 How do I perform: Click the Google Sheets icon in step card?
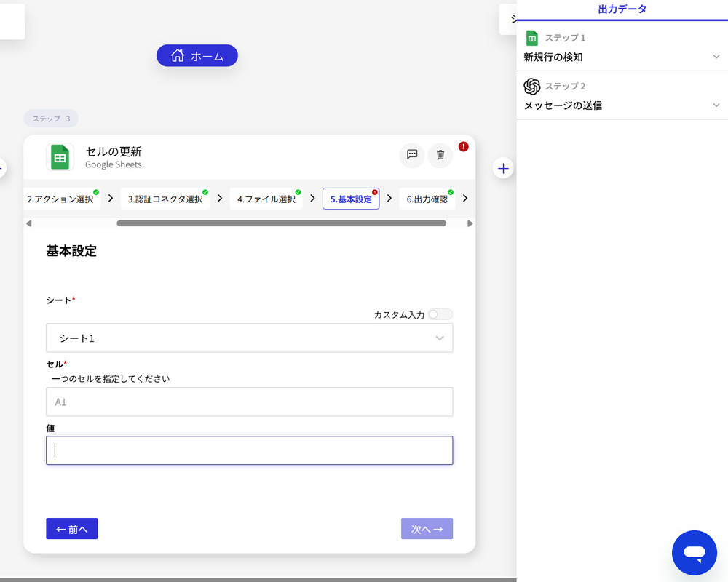click(60, 156)
